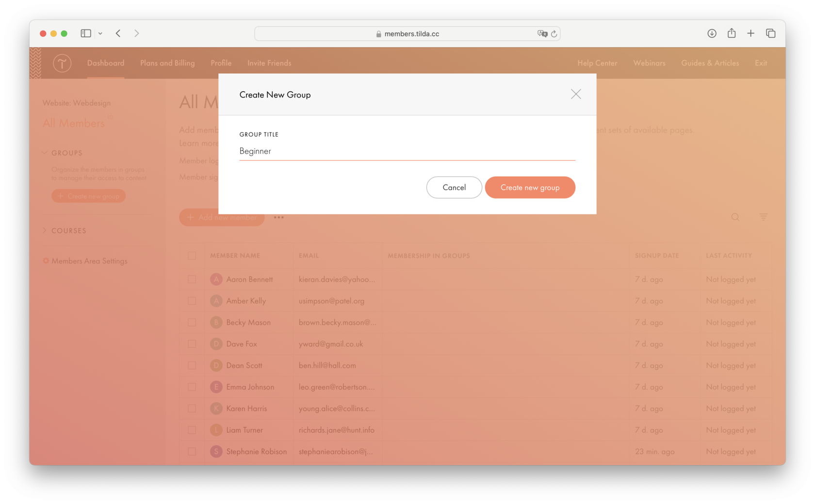The image size is (815, 504).
Task: Open the Plans and Billing page
Action: tap(167, 63)
